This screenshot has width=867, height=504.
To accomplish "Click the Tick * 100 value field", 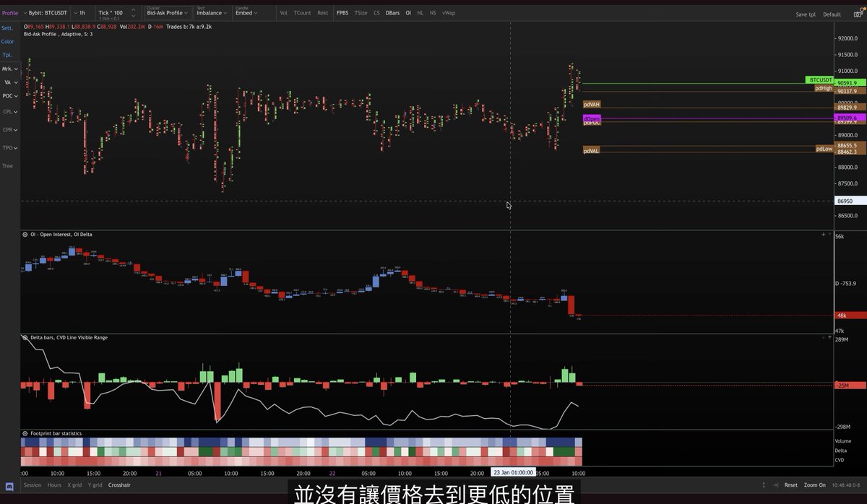I will (111, 13).
